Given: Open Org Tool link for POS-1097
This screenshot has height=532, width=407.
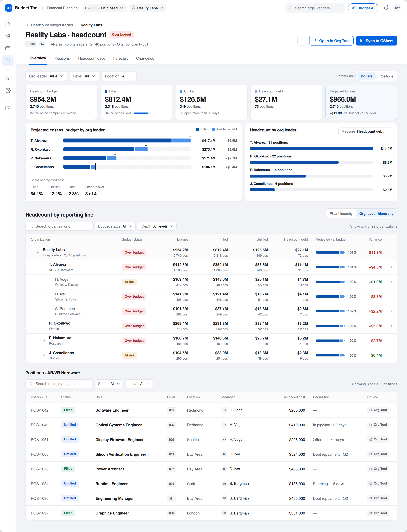Looking at the screenshot, I should click(x=378, y=513).
